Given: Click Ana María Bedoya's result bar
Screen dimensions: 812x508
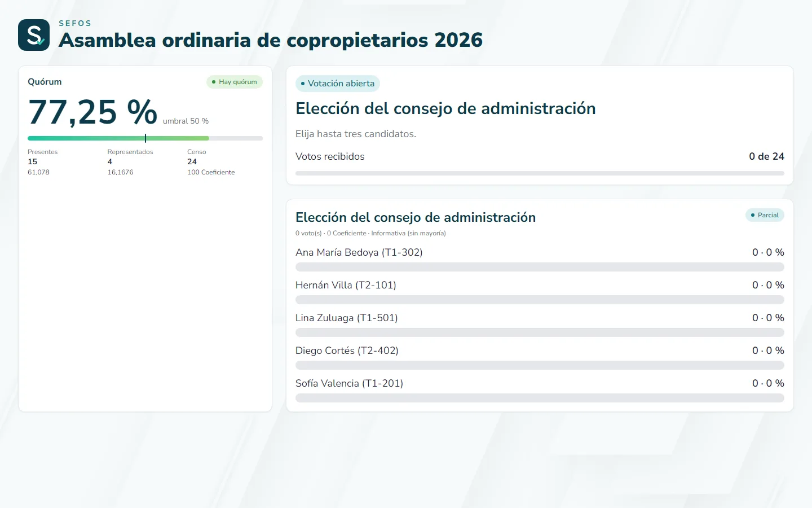Looking at the screenshot, I should coord(540,267).
